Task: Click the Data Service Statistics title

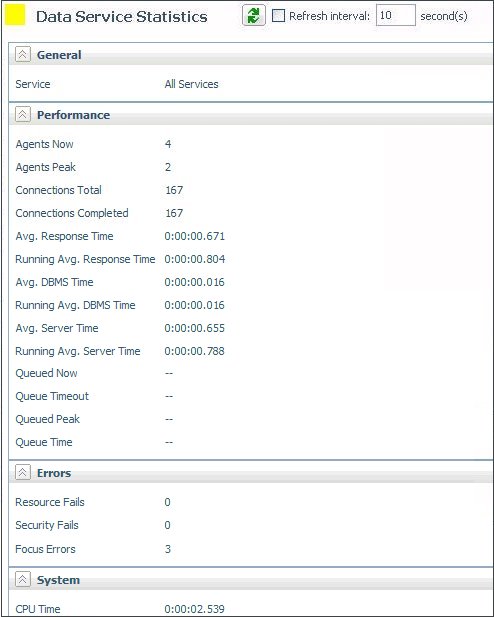Action: [x=122, y=17]
